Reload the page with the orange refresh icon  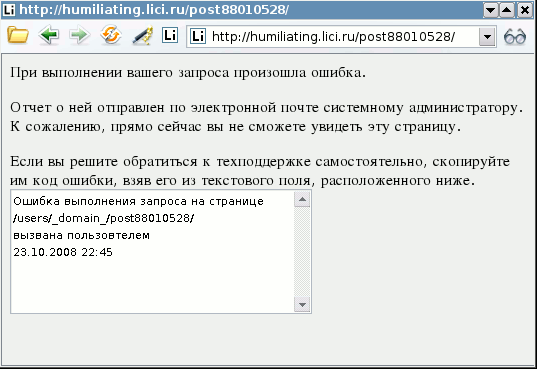pyautogui.click(x=111, y=35)
